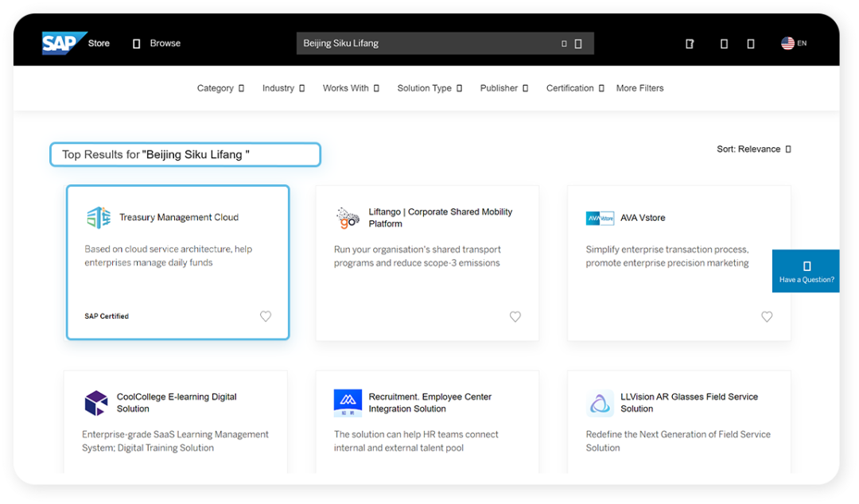Viewport: 859px width, 504px height.
Task: Click the US flag language icon
Action: (x=787, y=43)
